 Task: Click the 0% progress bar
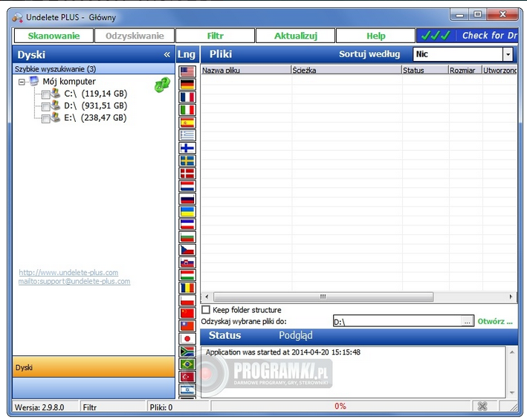click(340, 406)
